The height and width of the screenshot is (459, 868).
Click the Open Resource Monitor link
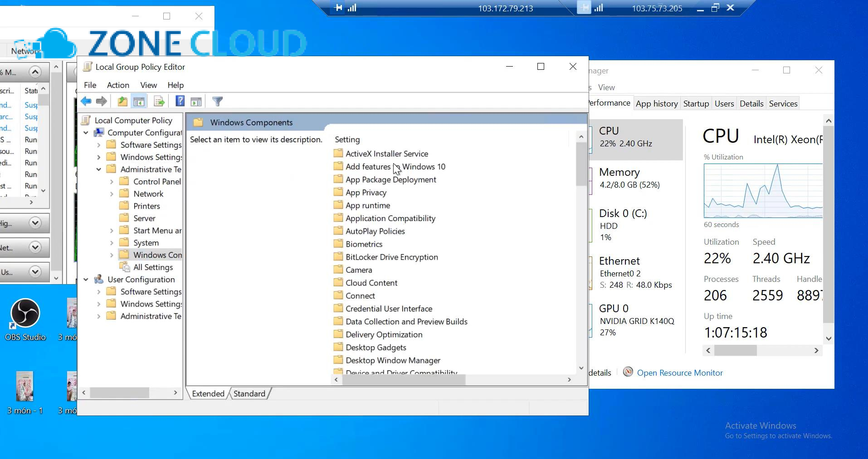[679, 372]
